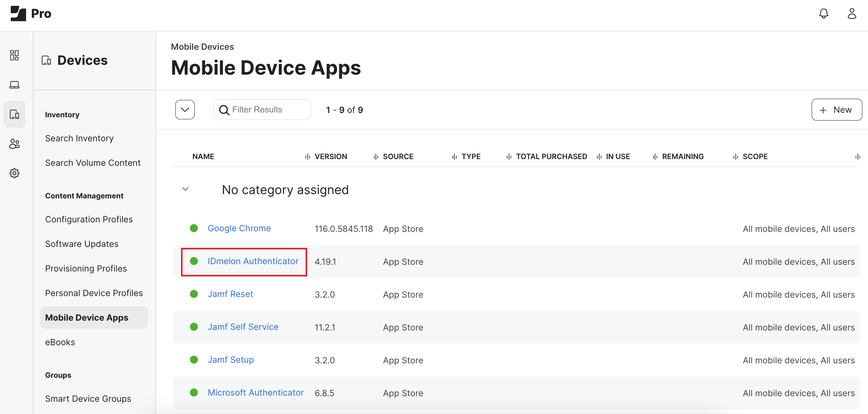The width and height of the screenshot is (868, 414).
Task: Click the column handle before IN USE
Action: (599, 157)
